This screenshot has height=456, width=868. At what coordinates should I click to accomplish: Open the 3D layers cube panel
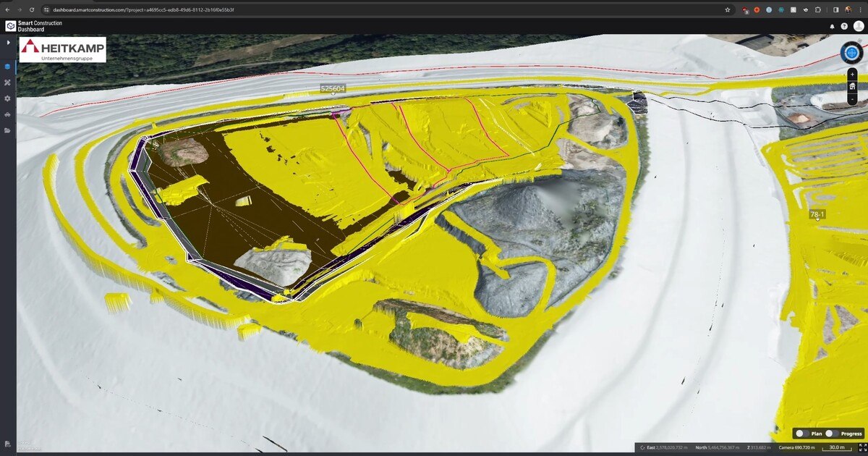pyautogui.click(x=8, y=67)
